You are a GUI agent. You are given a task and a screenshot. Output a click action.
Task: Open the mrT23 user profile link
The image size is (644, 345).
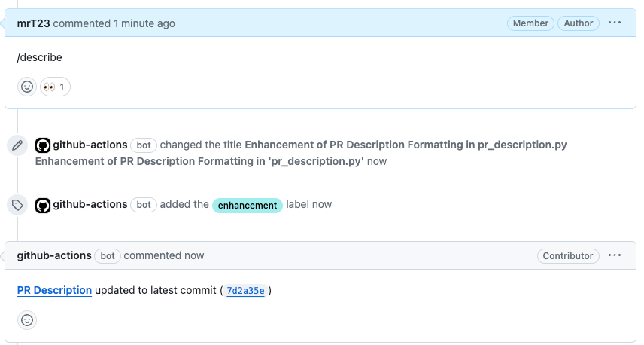(x=33, y=23)
